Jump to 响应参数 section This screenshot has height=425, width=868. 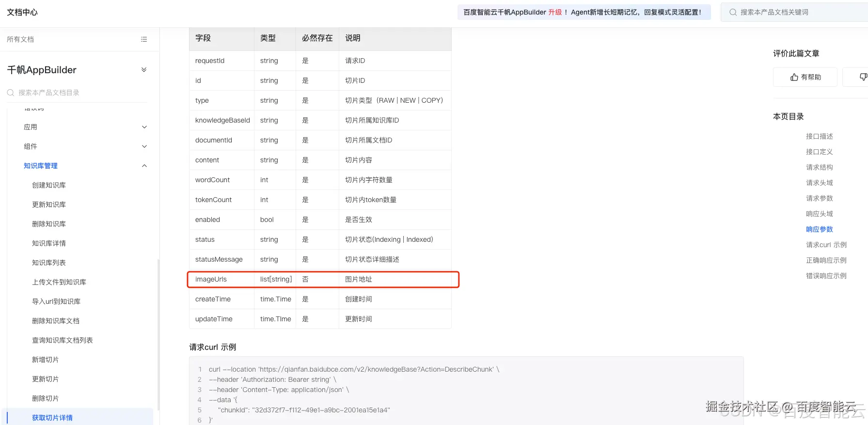pos(820,229)
